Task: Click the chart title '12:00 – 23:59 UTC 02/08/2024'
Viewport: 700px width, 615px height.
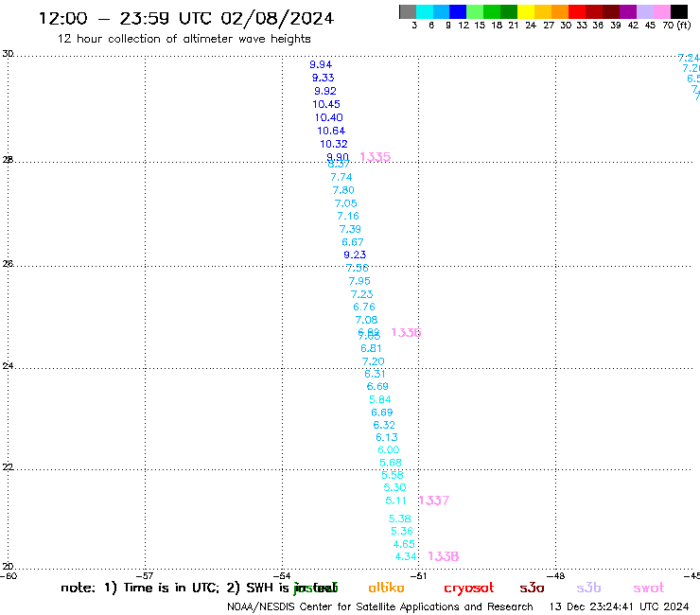Action: [x=186, y=19]
